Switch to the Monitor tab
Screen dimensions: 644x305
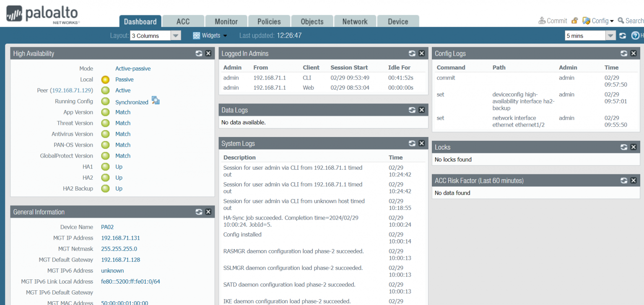(x=226, y=21)
